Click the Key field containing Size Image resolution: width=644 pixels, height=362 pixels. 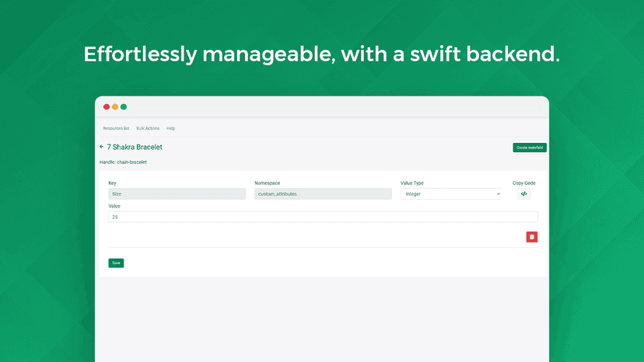click(x=177, y=193)
